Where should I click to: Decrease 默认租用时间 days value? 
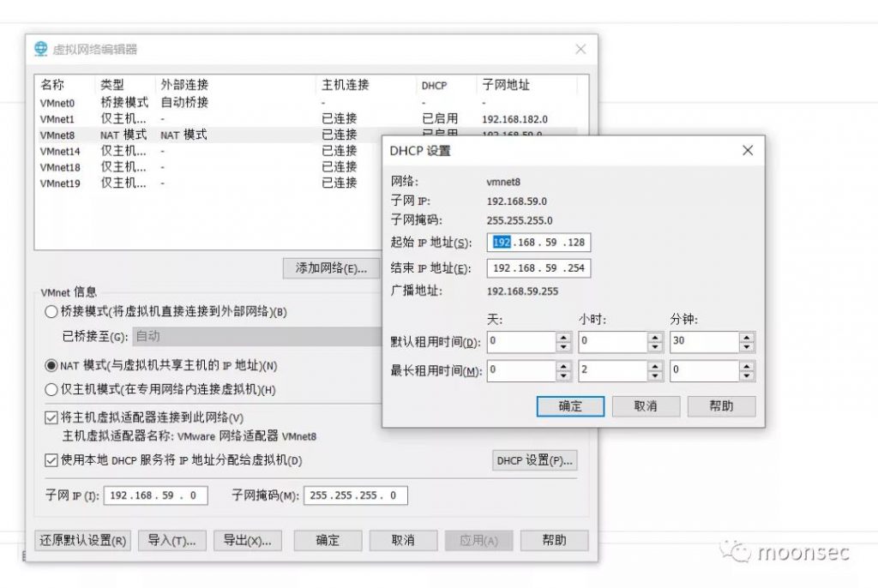tap(563, 346)
